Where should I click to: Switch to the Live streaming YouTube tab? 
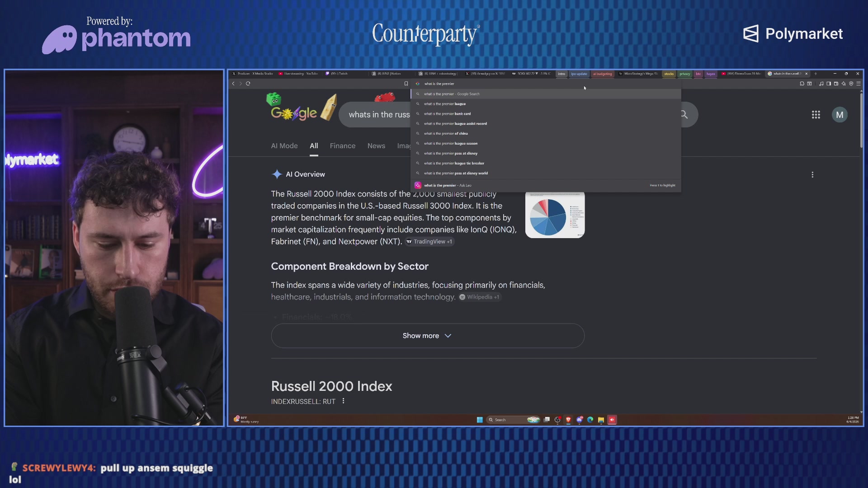[x=298, y=74]
